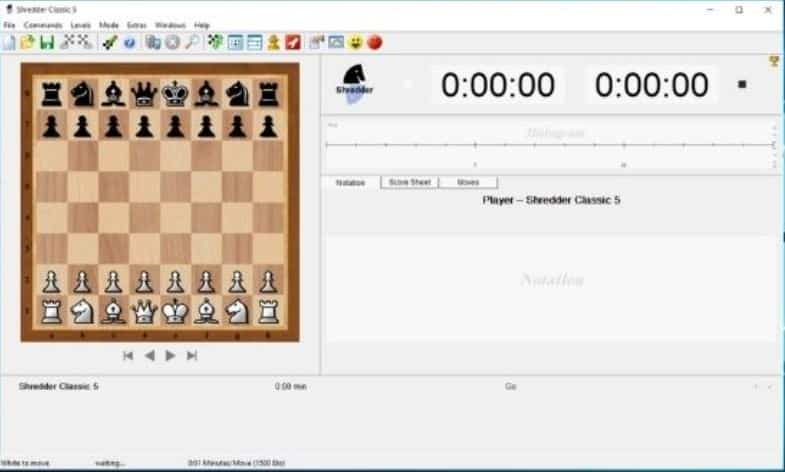This screenshot has width=785, height=472.
Task: Open the Commands menu
Action: 43,25
